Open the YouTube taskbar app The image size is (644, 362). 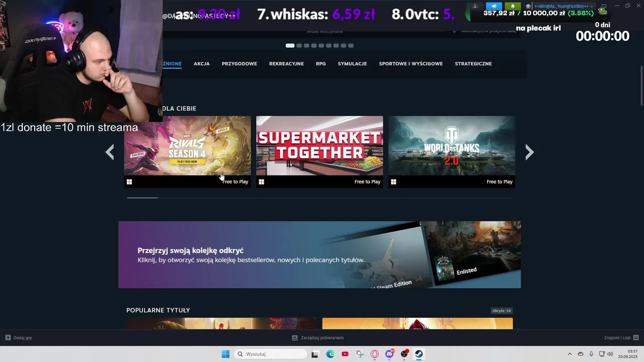point(345,354)
